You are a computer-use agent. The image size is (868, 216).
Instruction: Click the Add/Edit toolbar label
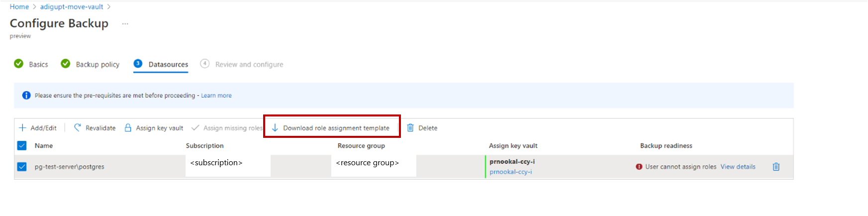click(x=44, y=128)
